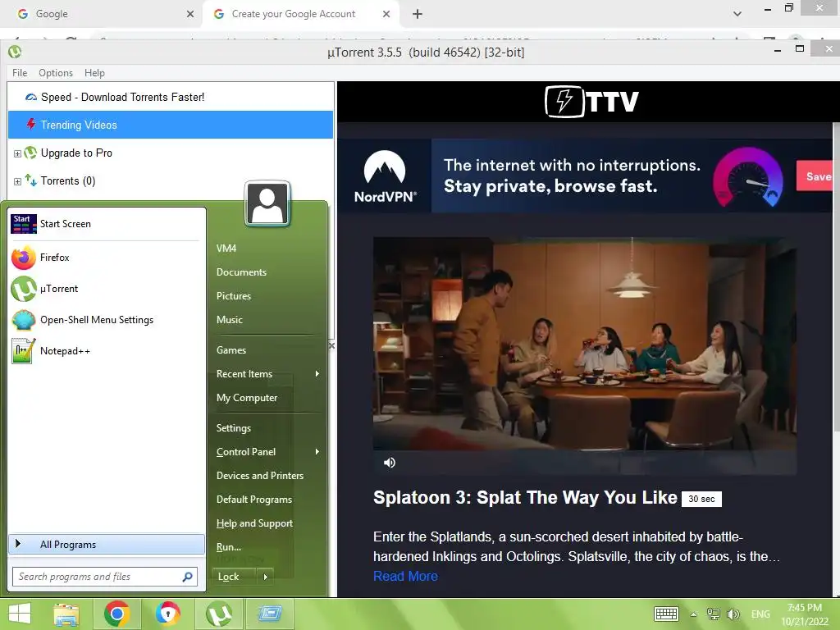This screenshot has height=630, width=840.
Task: Close the Create your Google Account tab
Action: click(x=386, y=14)
